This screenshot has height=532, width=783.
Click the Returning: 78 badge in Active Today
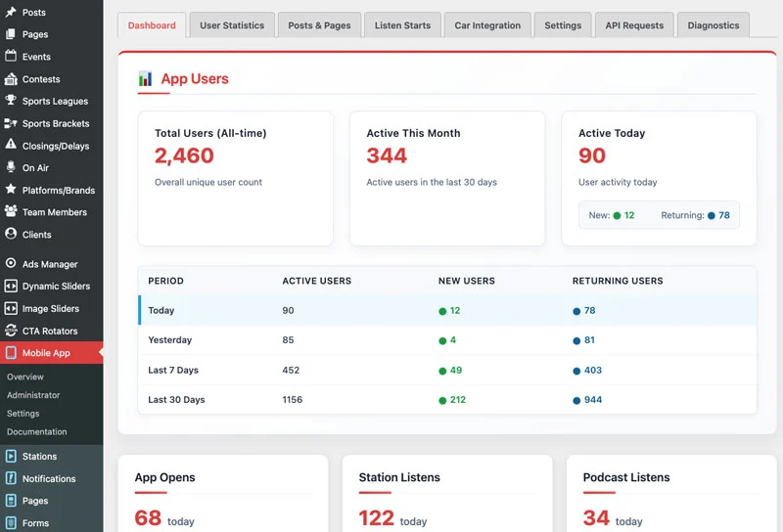[695, 215]
